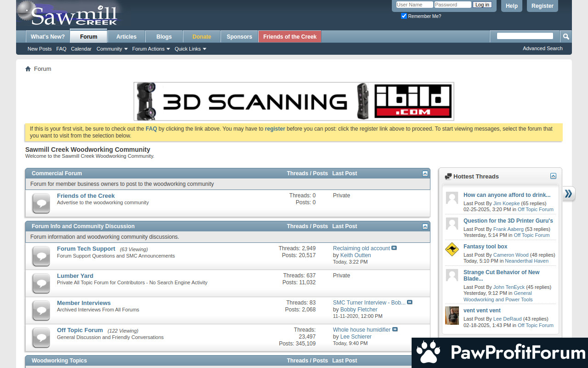Open the Donate tab
This screenshot has height=368, width=588.
(x=202, y=37)
